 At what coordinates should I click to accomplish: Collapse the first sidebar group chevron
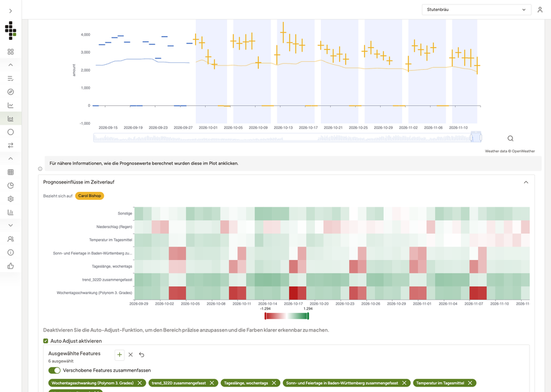[10, 65]
